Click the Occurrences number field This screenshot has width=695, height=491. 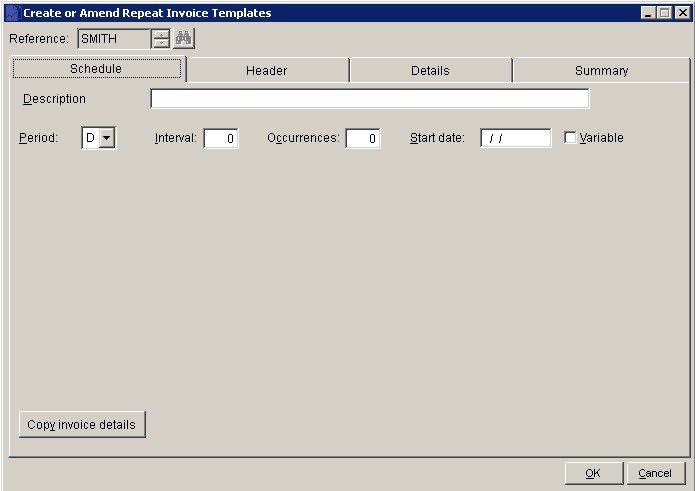[363, 139]
